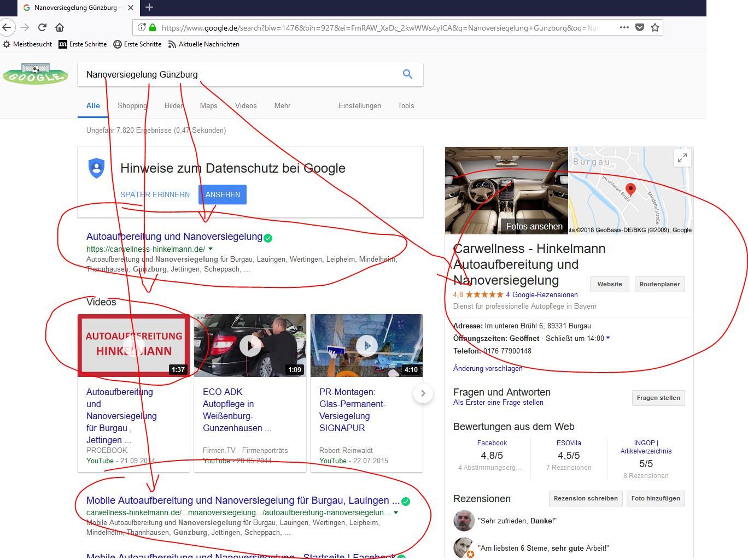Screen dimensions: 748x560
Task: Switch to the Maps tab
Action: pos(209,106)
